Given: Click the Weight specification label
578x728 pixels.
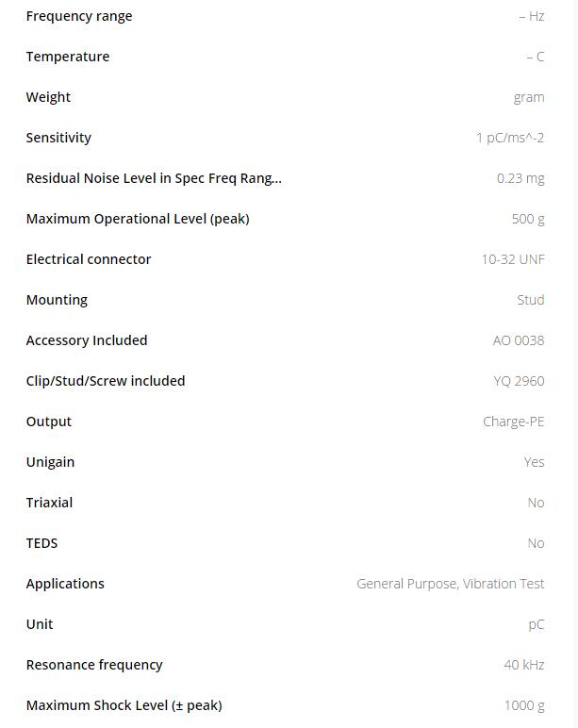Looking at the screenshot, I should coord(48,97).
